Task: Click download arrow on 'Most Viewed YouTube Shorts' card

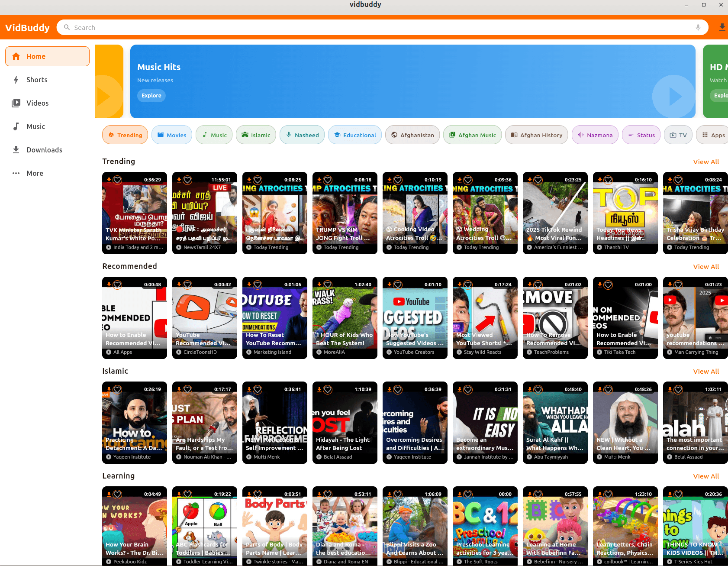Action: (x=460, y=285)
